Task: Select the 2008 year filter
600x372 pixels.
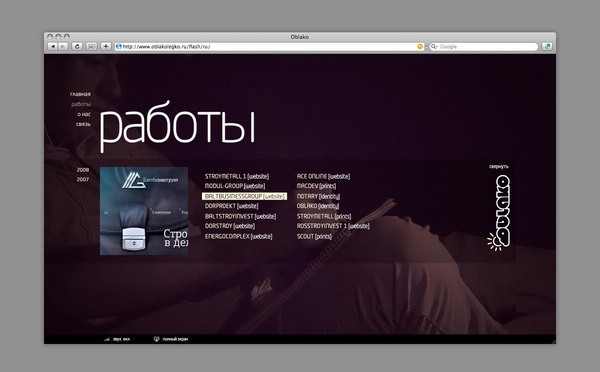Action: coord(83,170)
